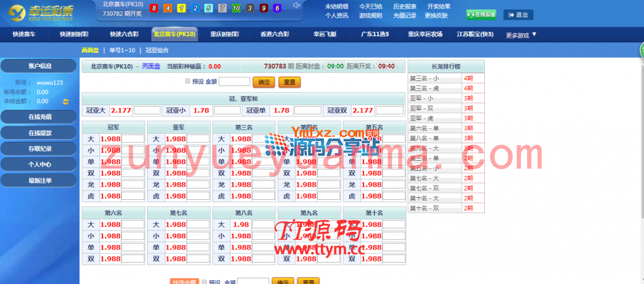Screen dimensions: 644x284
Task: Switch to 快速时时彩 game tab
Action: click(x=74, y=35)
